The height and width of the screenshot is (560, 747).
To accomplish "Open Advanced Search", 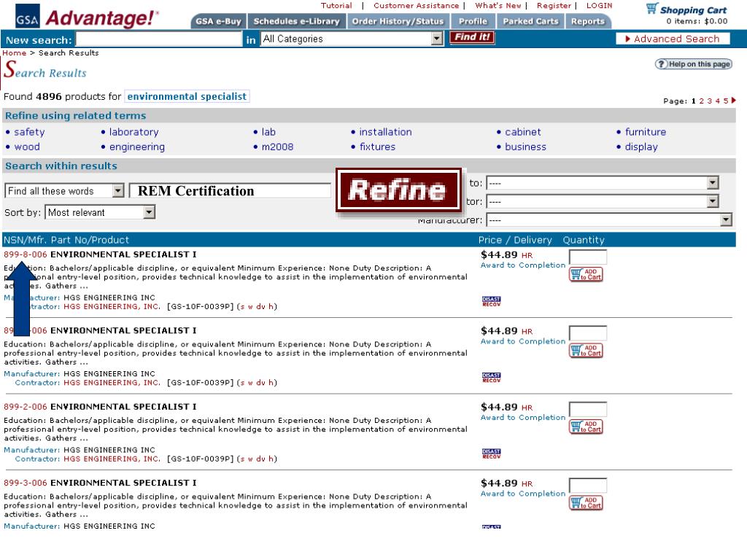I will [673, 39].
